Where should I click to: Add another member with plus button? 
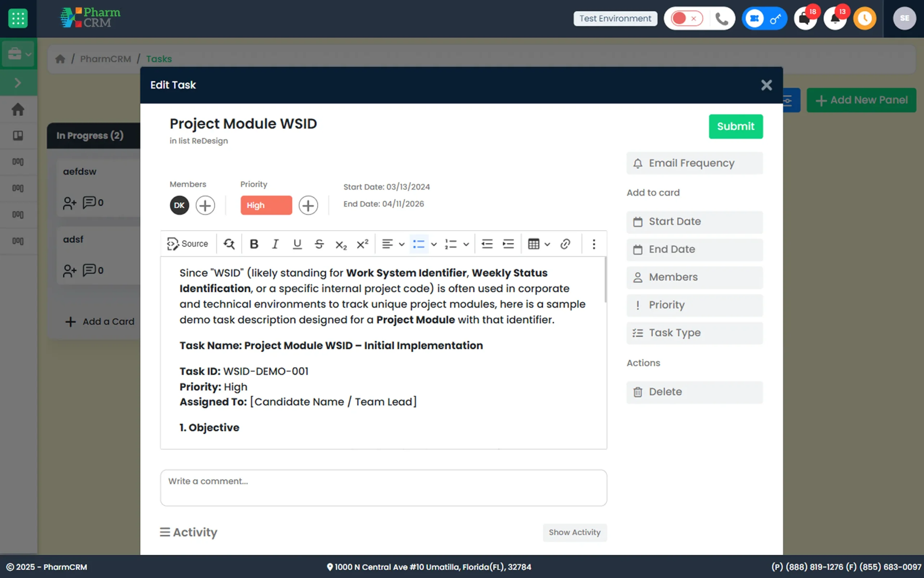[205, 205]
